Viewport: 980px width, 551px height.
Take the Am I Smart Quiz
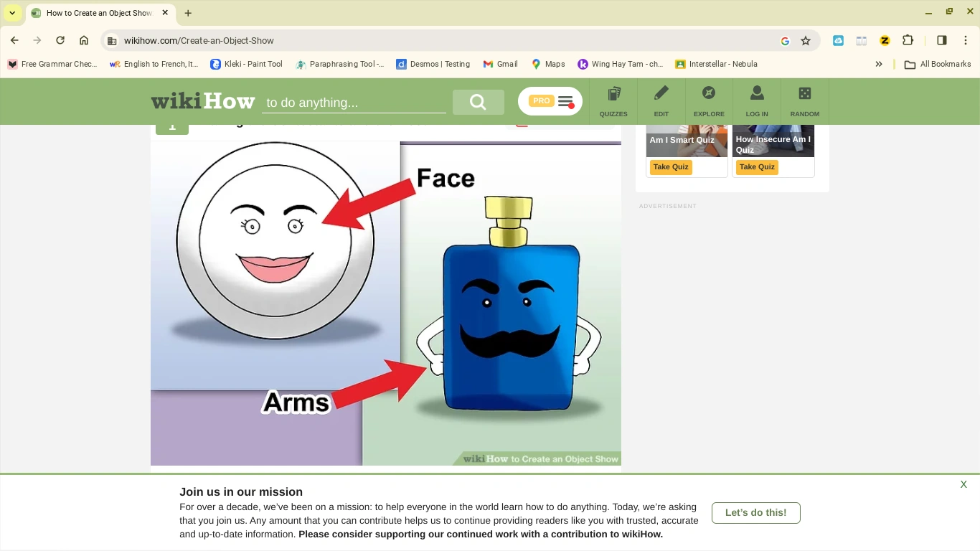click(x=671, y=167)
